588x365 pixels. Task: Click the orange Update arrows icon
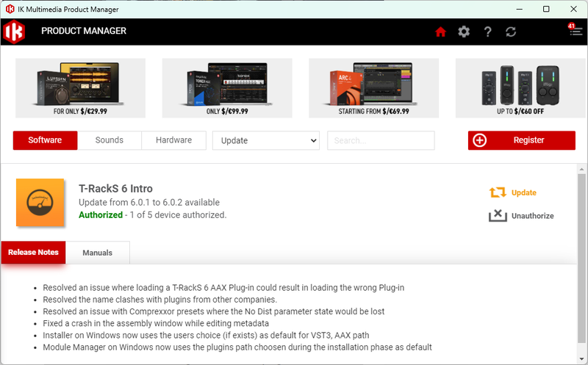tap(498, 192)
